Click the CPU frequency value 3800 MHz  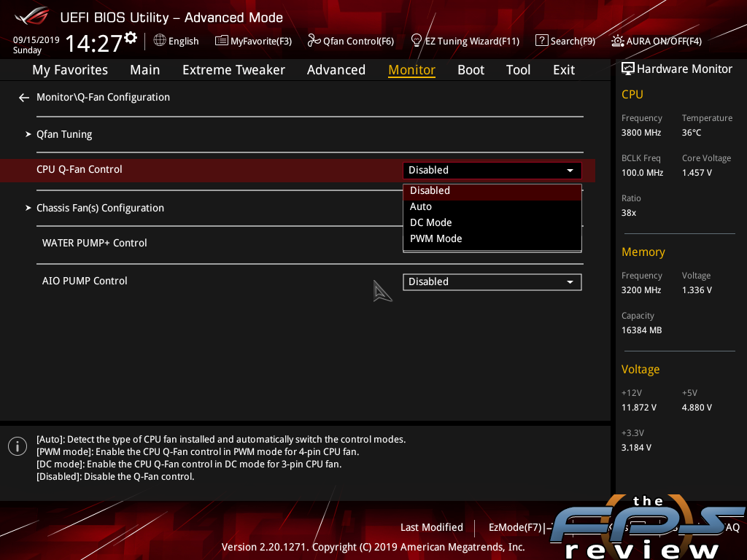point(640,133)
